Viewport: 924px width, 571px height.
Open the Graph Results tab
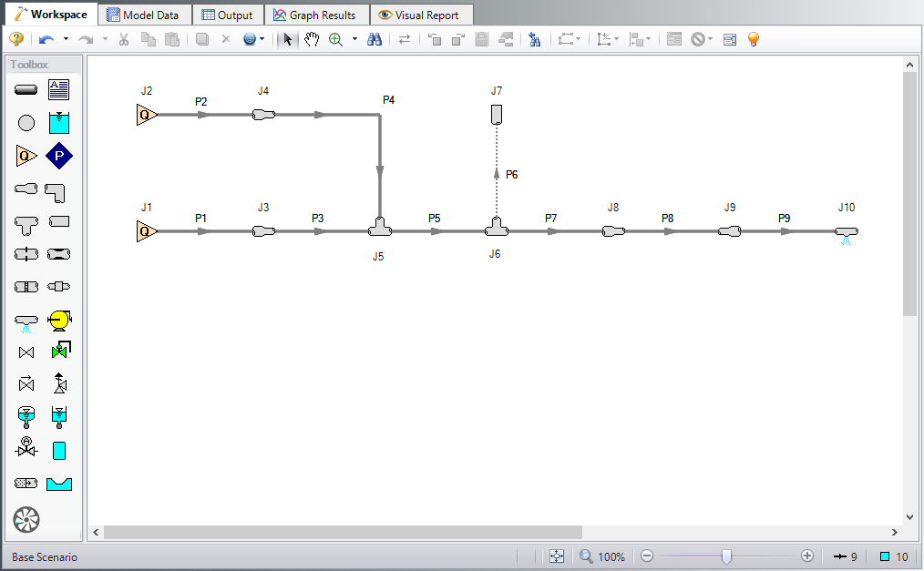316,14
